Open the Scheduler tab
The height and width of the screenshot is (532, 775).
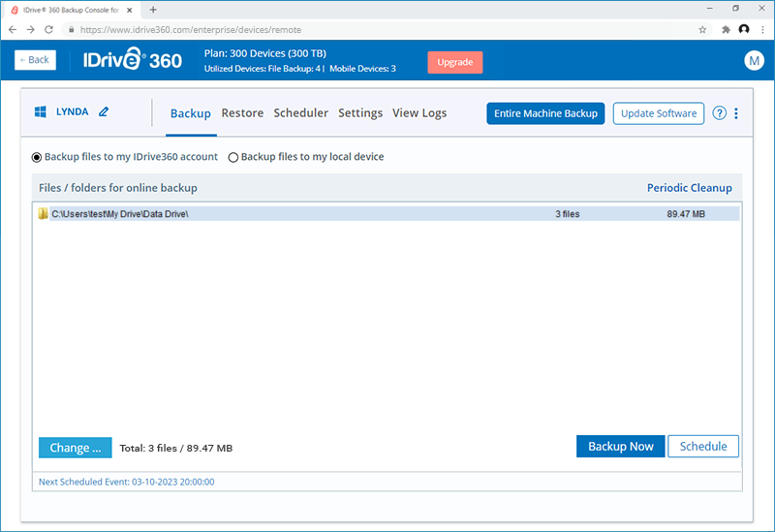tap(301, 112)
